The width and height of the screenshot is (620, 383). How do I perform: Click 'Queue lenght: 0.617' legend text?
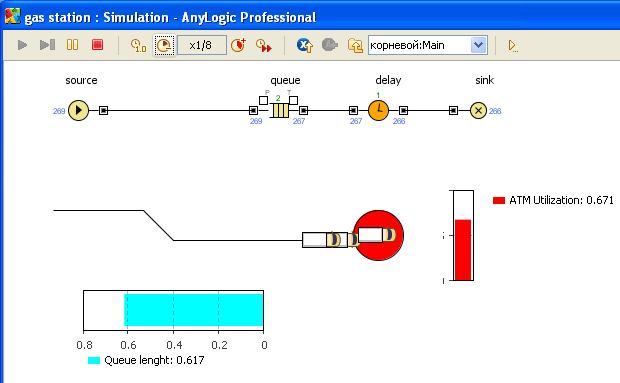coord(154,360)
